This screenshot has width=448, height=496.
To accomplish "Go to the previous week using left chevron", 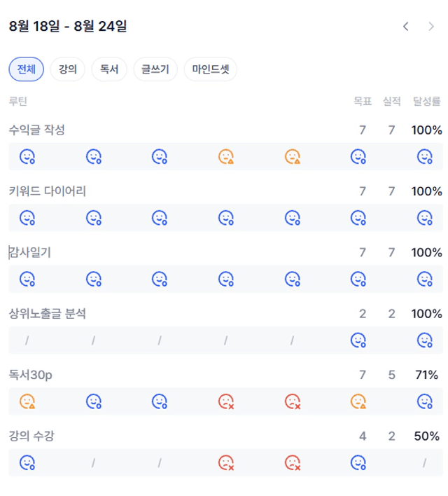I will [406, 26].
